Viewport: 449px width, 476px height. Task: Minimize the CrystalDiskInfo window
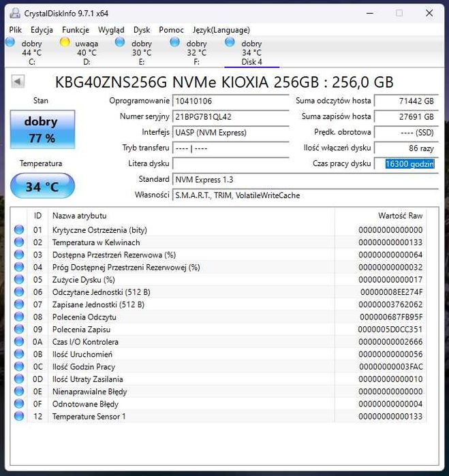pos(370,14)
